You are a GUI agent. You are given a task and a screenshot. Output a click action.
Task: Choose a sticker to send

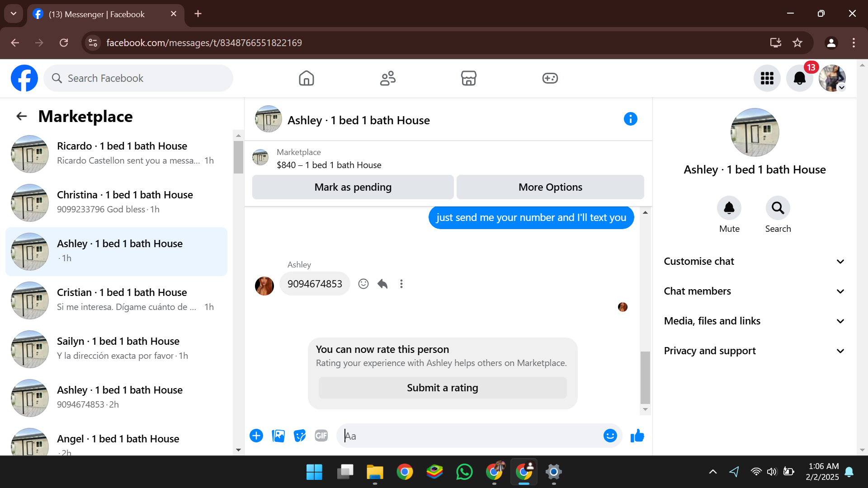[299, 436]
